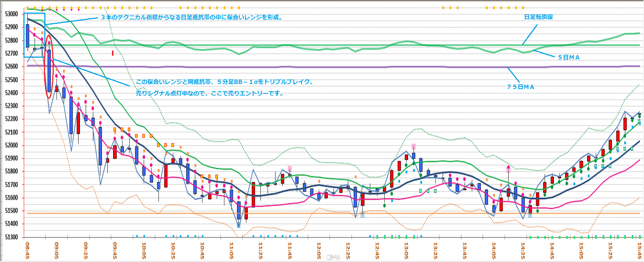Click the annotation starting with 3本のテクニカル指標
644x262 pixels.
point(191,17)
